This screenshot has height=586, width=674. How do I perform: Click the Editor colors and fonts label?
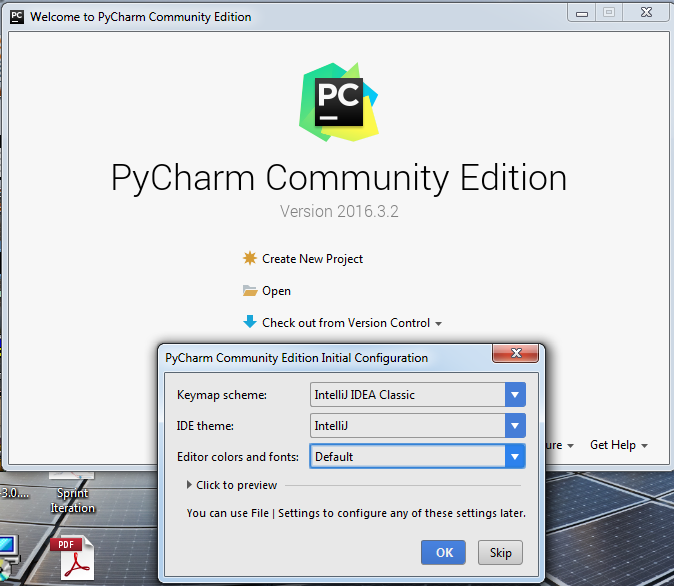(x=238, y=457)
